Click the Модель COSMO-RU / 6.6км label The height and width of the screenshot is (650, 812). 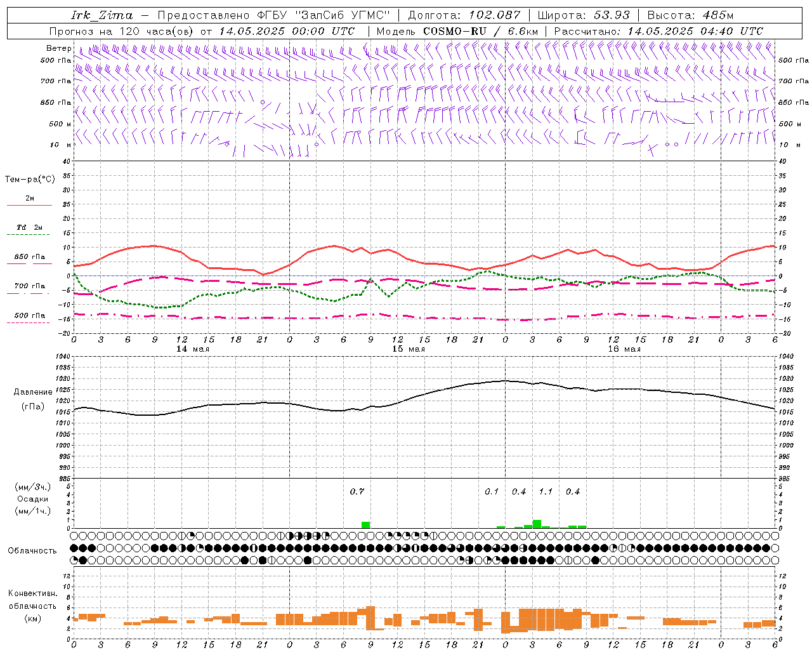(x=457, y=31)
